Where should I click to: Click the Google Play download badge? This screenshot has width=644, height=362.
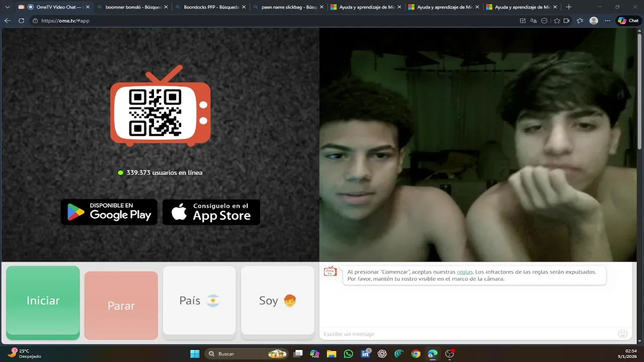coord(109,212)
